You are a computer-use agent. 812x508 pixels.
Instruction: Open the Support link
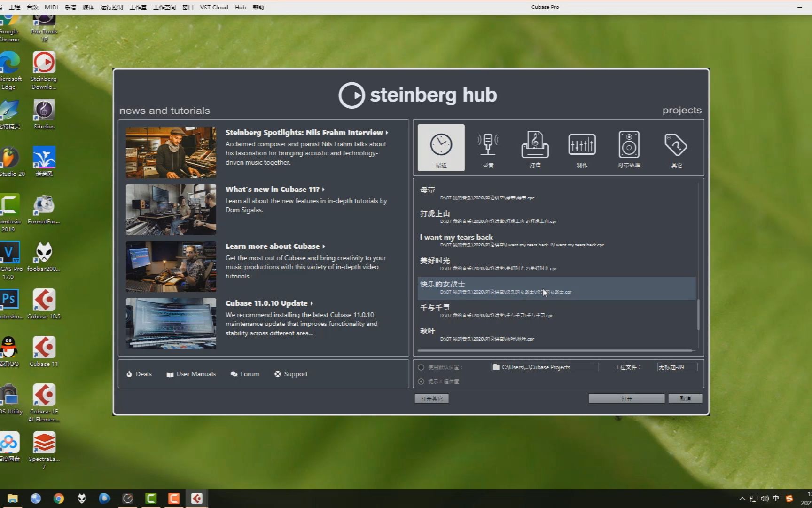pos(291,374)
